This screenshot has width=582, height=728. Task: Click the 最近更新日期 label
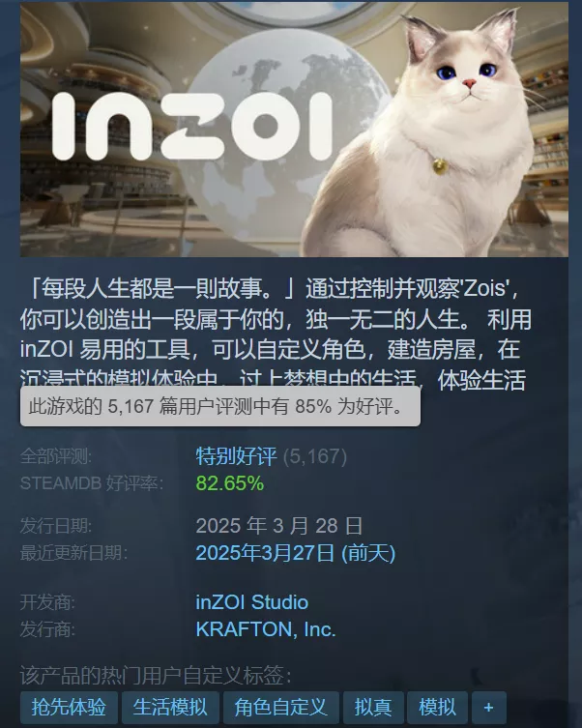(73, 553)
